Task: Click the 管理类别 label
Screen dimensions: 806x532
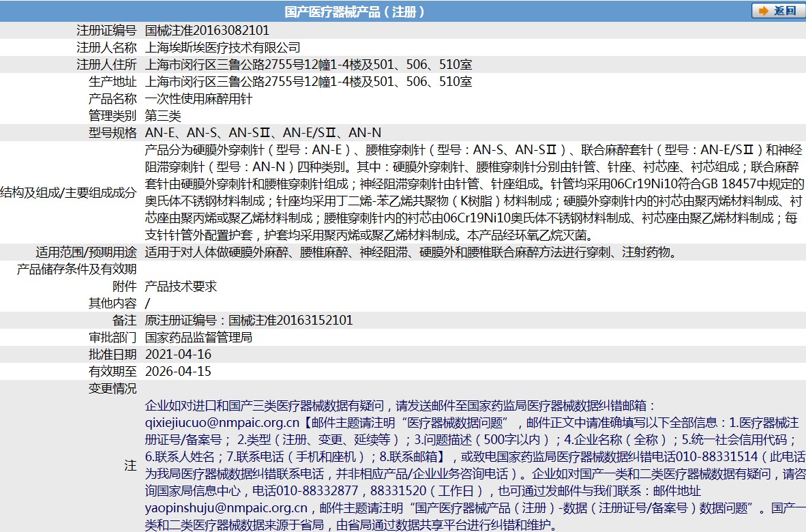Action: click(x=113, y=116)
